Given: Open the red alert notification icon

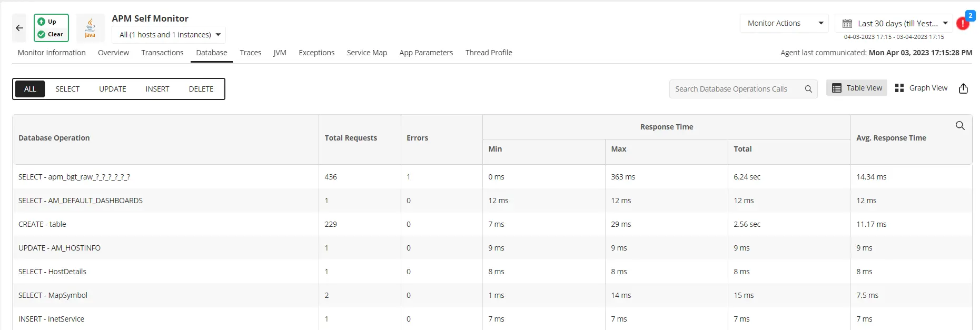Looking at the screenshot, I should (963, 24).
